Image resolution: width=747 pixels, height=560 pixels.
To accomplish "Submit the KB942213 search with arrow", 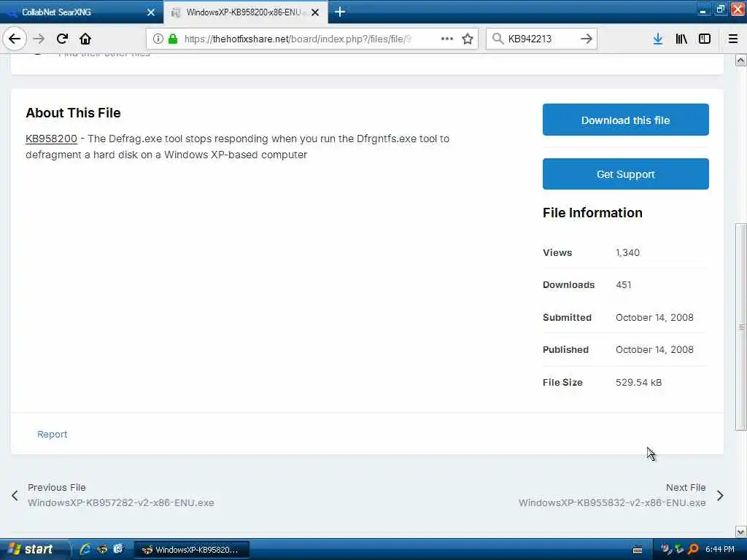I will click(587, 39).
